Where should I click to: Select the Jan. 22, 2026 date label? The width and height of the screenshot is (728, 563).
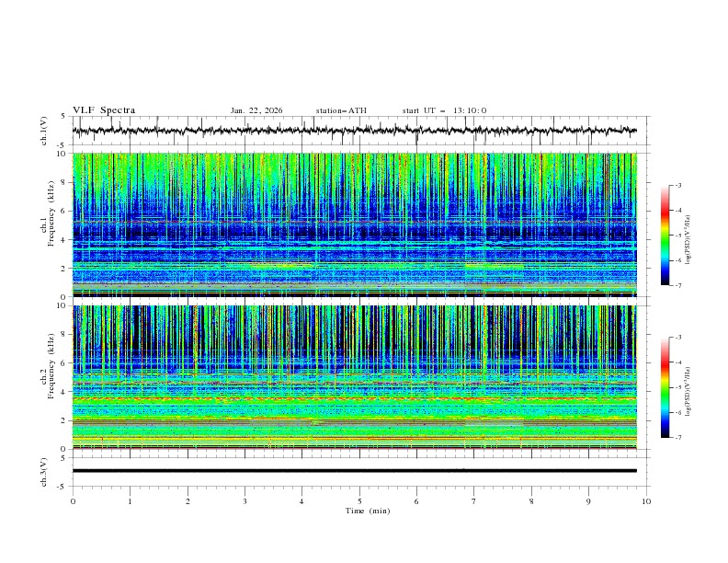256,110
